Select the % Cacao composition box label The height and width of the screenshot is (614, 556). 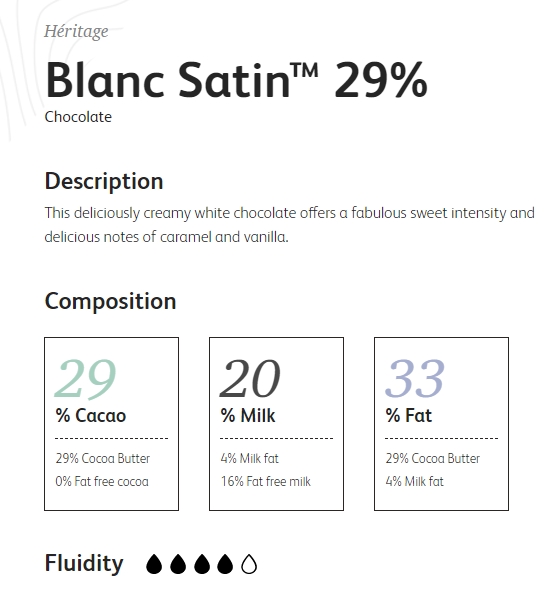[91, 415]
